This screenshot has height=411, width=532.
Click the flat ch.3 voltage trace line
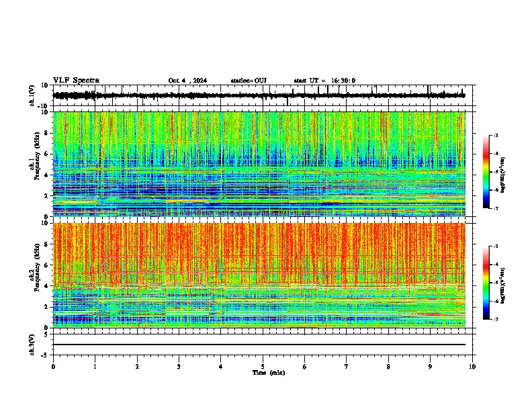259,345
